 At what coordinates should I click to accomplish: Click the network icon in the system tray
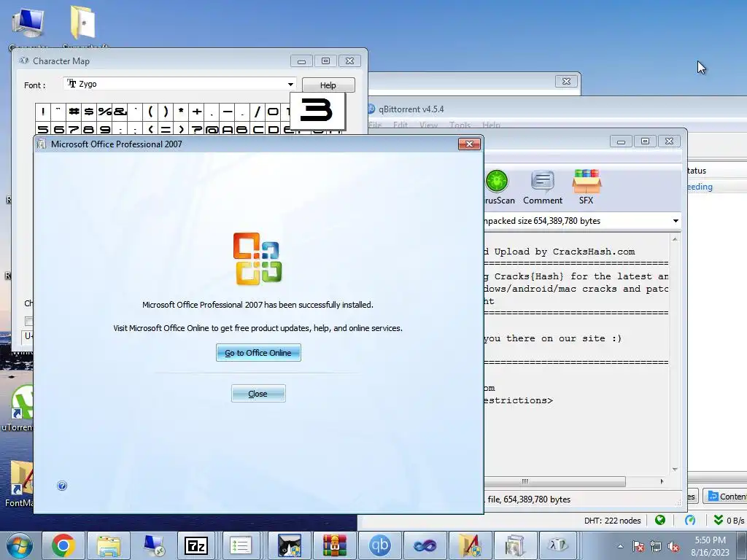pos(656,546)
